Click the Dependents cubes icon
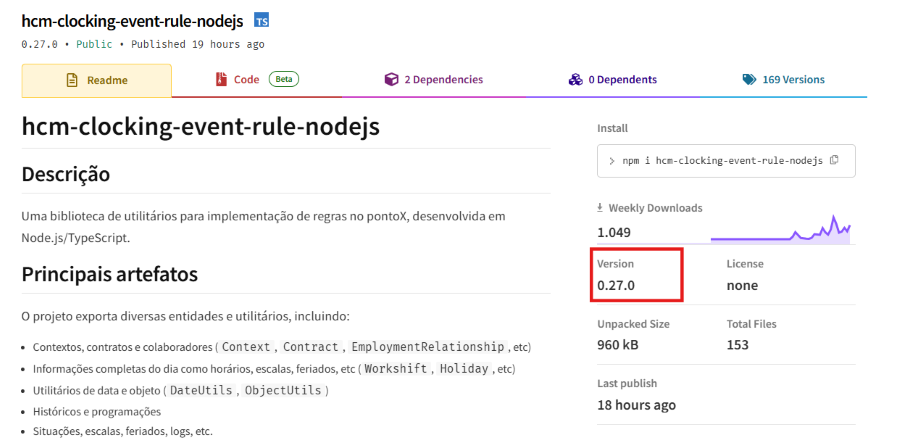The width and height of the screenshot is (900, 438). pos(575,80)
